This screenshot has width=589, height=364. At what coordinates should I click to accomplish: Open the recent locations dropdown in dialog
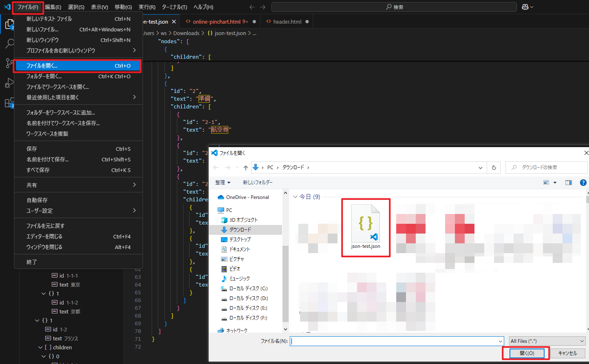point(237,168)
